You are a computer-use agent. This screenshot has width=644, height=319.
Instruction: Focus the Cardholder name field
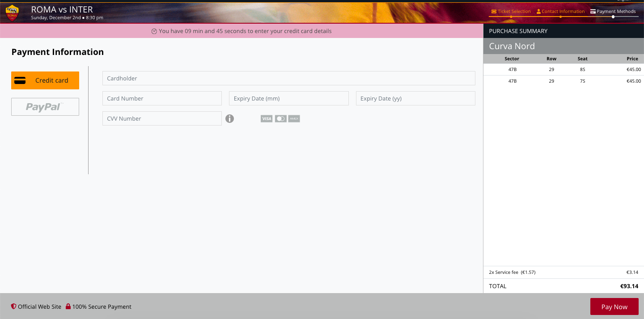(289, 78)
